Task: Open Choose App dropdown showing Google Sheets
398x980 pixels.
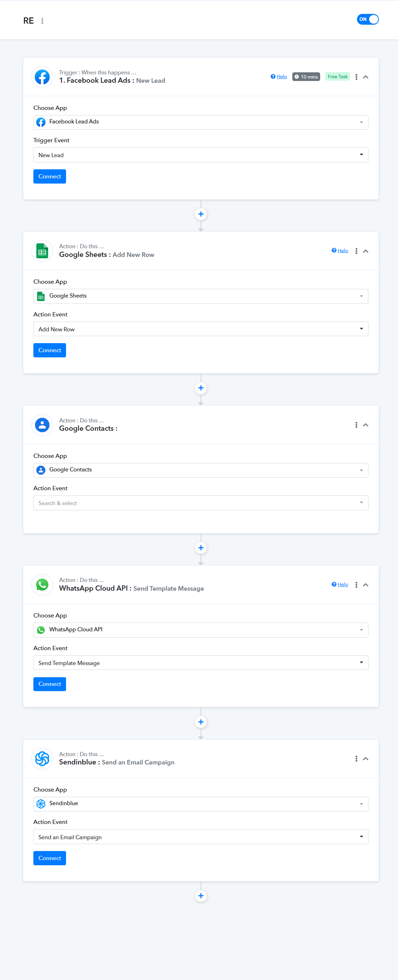Action: click(201, 296)
